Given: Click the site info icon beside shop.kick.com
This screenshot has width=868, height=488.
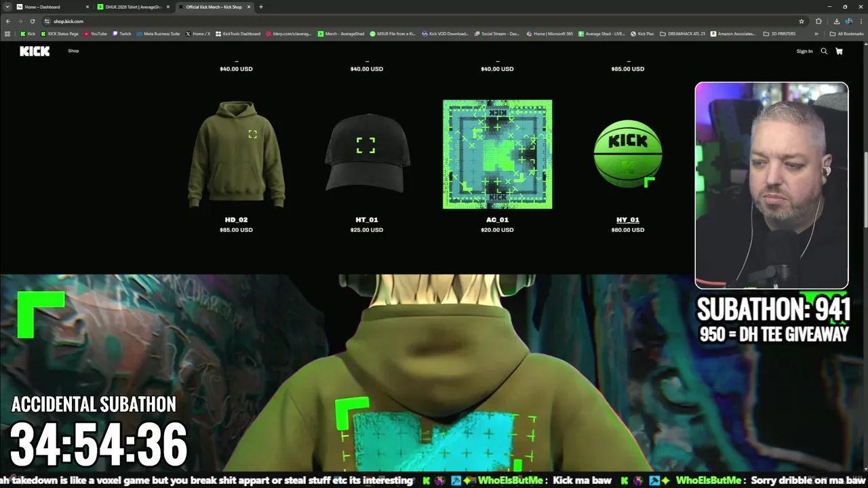Looking at the screenshot, I should click(47, 21).
